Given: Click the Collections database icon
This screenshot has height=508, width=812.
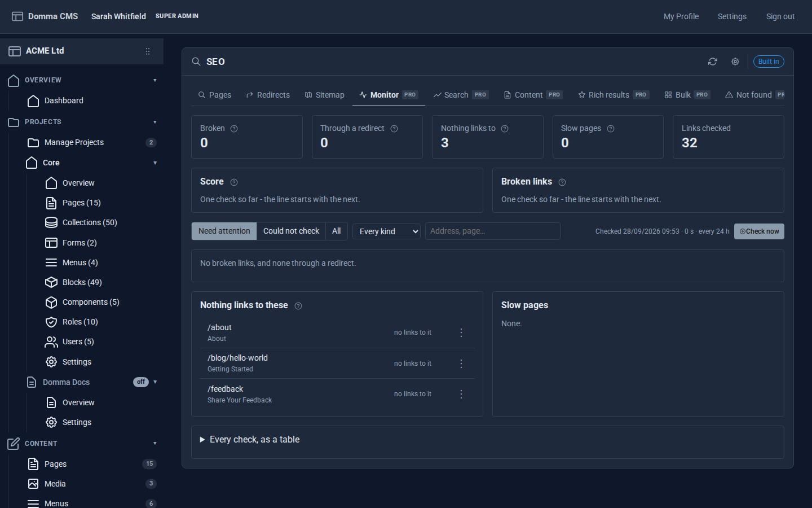Looking at the screenshot, I should (51, 222).
